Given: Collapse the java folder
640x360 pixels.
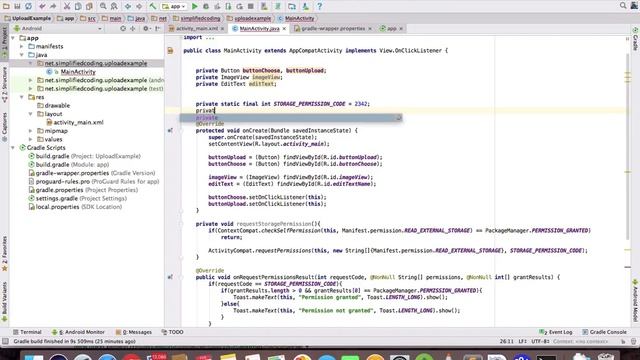Looking at the screenshot, I should click(x=22, y=55).
